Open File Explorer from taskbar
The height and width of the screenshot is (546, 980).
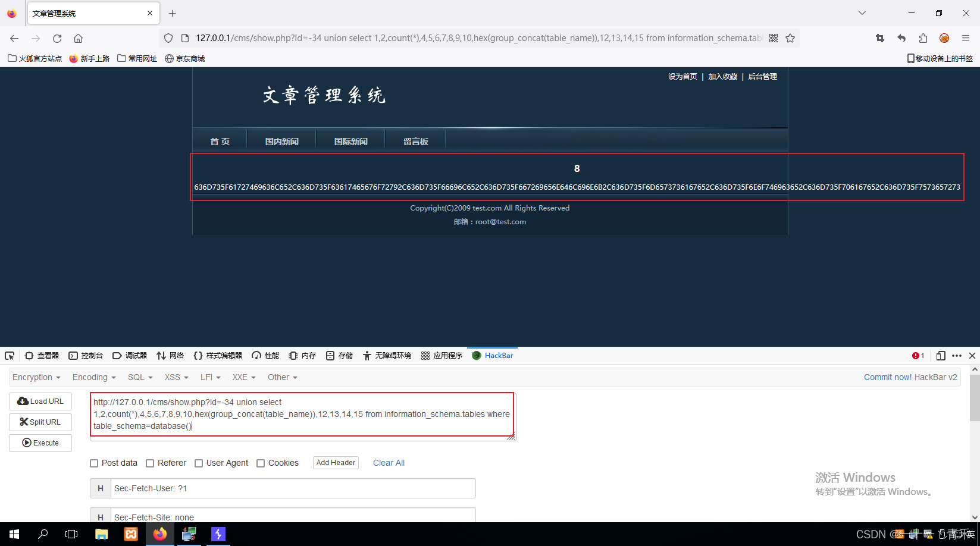pos(102,534)
